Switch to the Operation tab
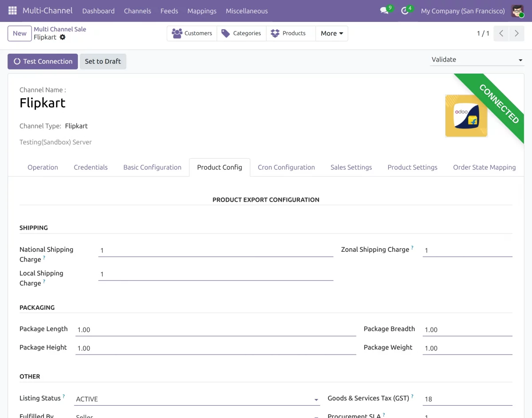The height and width of the screenshot is (418, 532). click(x=43, y=167)
